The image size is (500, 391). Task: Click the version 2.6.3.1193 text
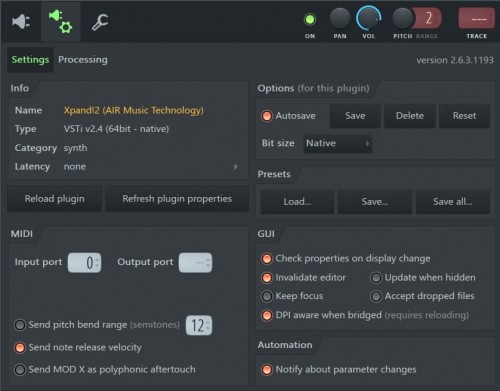[x=455, y=60]
